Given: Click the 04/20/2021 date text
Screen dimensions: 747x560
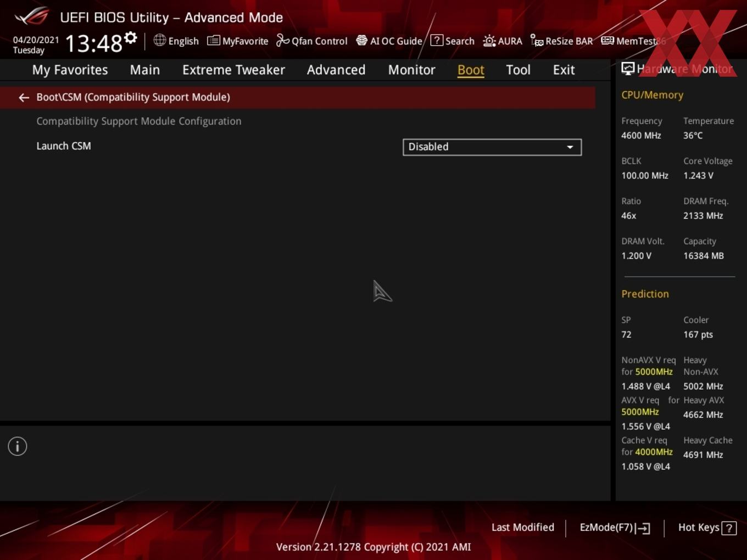Looking at the screenshot, I should point(36,40).
